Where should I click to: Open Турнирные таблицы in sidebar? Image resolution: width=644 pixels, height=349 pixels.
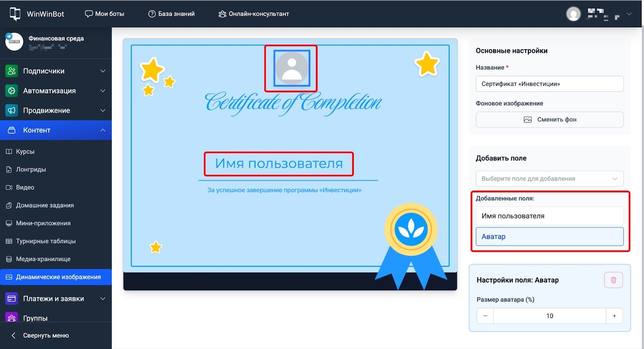(x=45, y=241)
